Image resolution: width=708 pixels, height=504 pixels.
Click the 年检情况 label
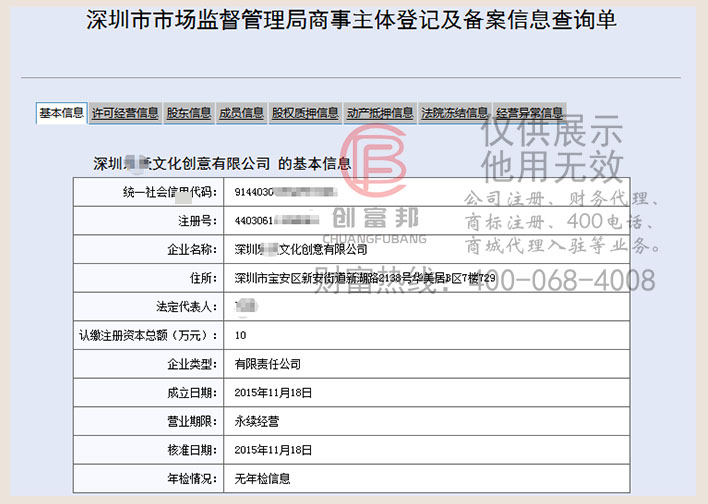click(x=192, y=479)
